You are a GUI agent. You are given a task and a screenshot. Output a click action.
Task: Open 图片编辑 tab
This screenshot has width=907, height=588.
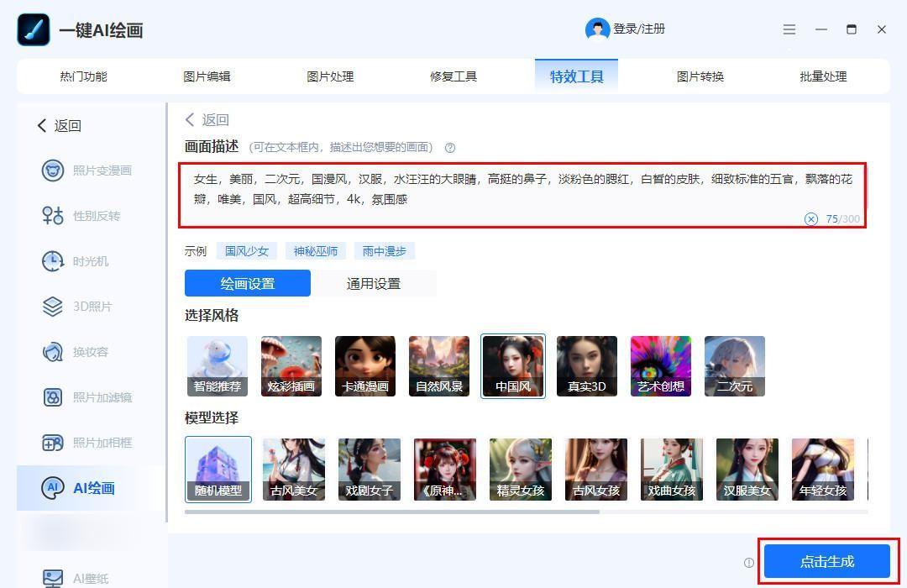point(207,76)
